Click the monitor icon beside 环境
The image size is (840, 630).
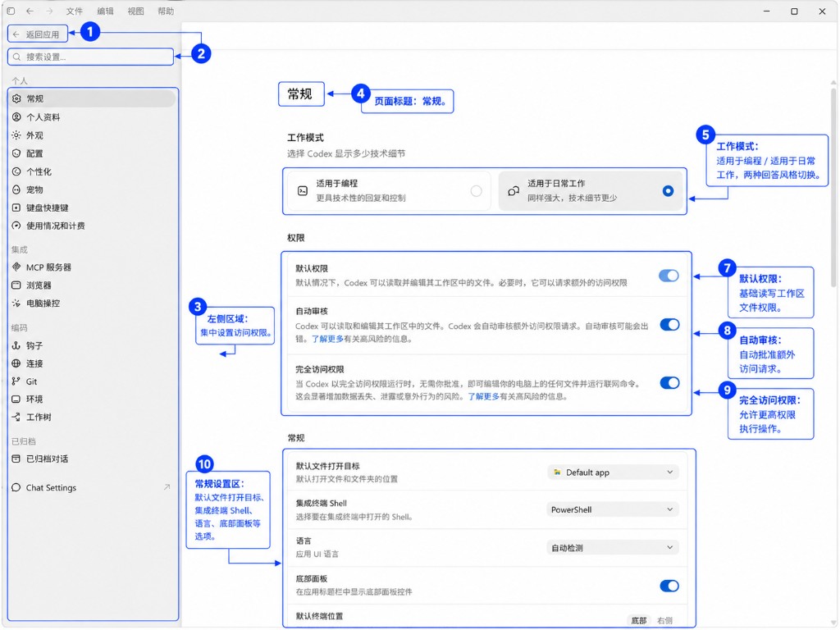click(x=16, y=399)
